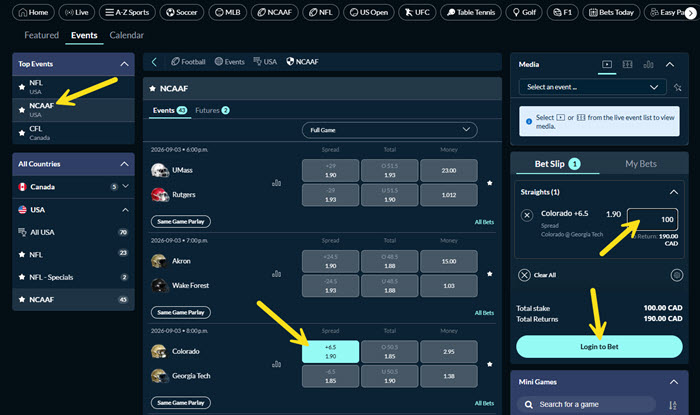Switch Media to scoreboard icon
The width and height of the screenshot is (700, 415).
[627, 65]
